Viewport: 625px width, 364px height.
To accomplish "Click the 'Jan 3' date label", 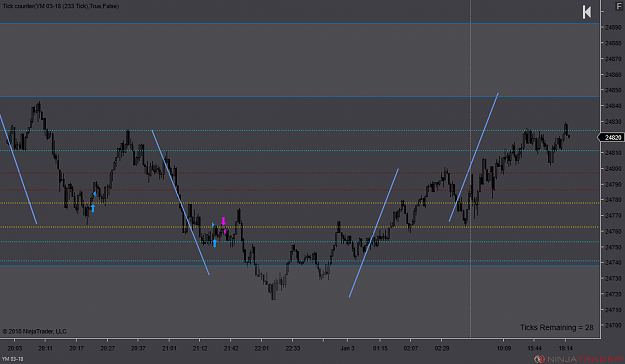I will (347, 348).
